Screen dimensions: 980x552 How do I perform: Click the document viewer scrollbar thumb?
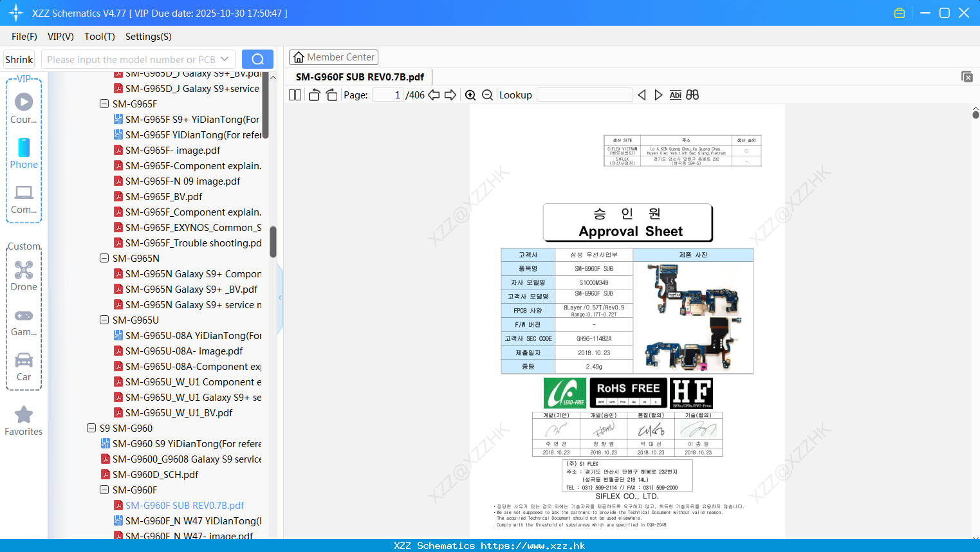coord(975,115)
